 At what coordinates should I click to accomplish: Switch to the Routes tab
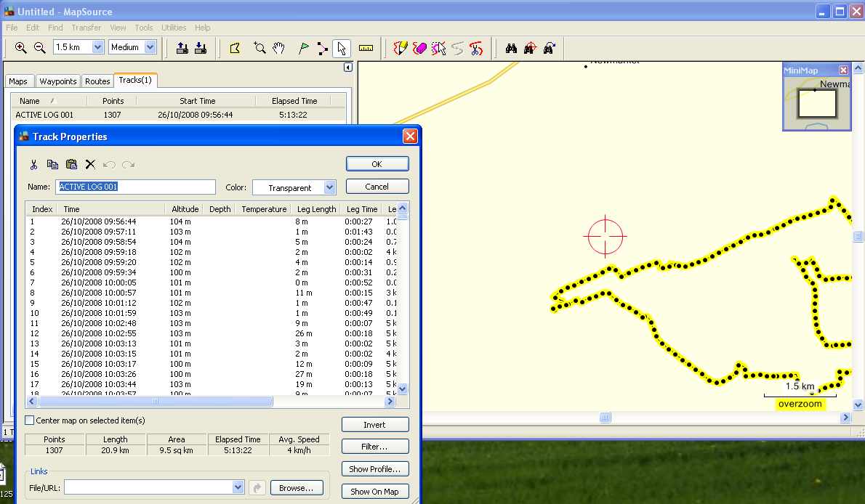(x=97, y=81)
